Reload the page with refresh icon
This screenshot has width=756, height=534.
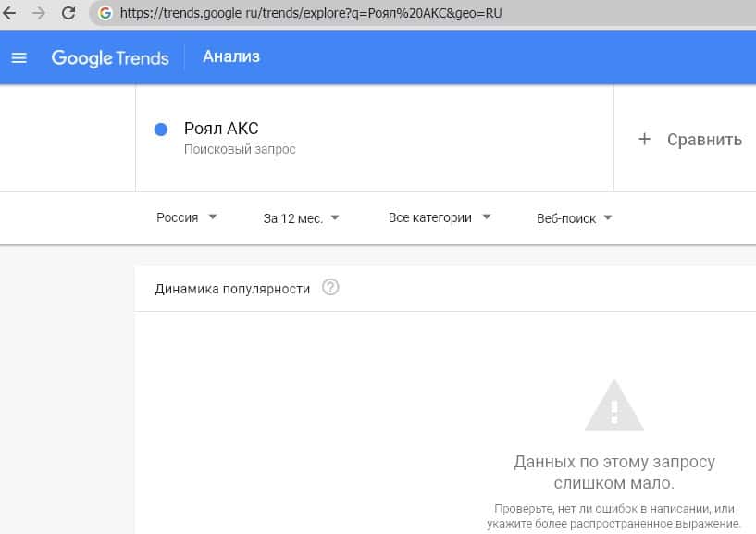(68, 14)
